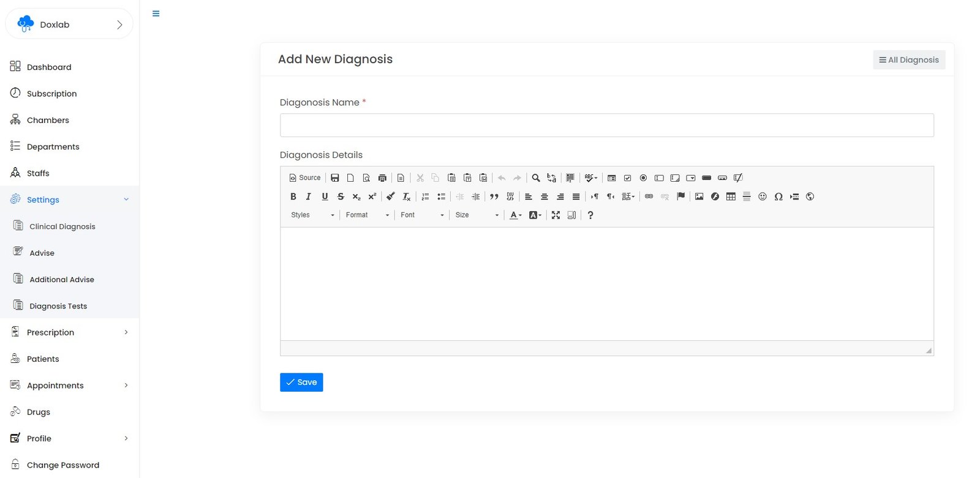Viewport: 980px width, 478px height.
Task: Maximize the editor with the fullscreen icon
Action: pos(556,215)
